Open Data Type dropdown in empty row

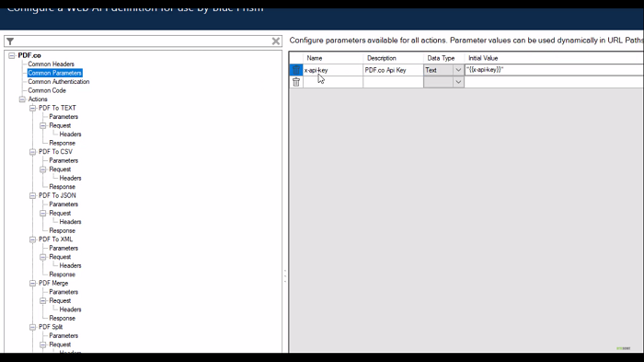458,82
